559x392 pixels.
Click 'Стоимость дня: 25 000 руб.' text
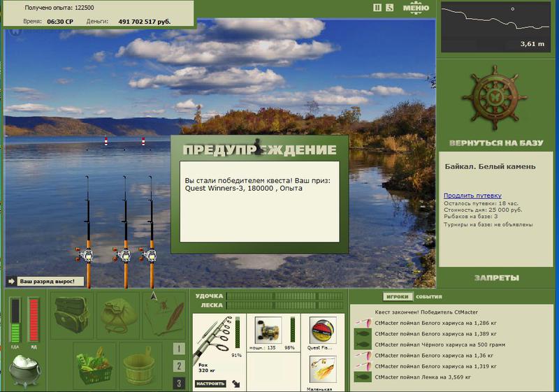click(x=483, y=210)
